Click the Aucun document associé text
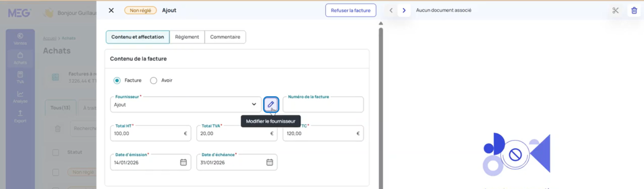 444,10
